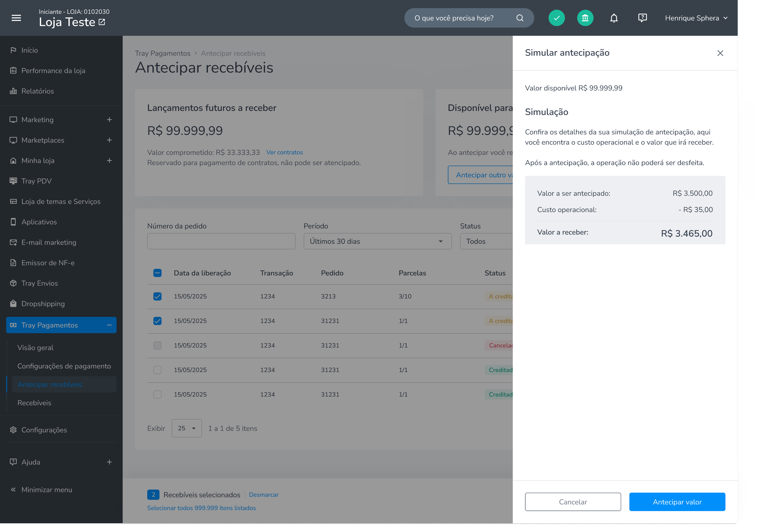Screen dimensions: 773x532
Task: Click the Antecipar valor button
Action: point(677,502)
